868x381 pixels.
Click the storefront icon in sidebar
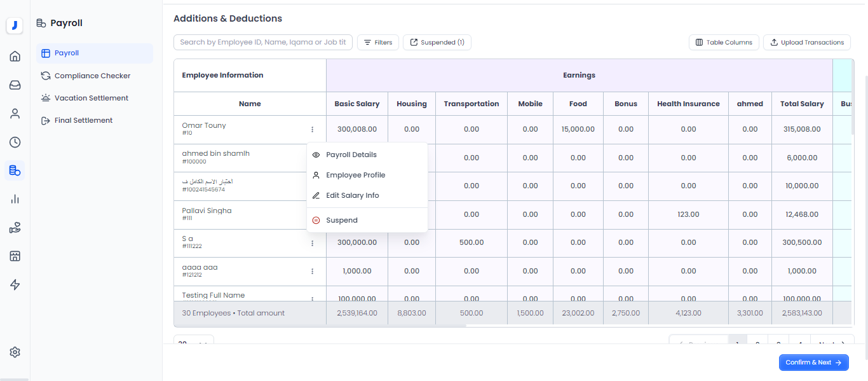click(15, 256)
